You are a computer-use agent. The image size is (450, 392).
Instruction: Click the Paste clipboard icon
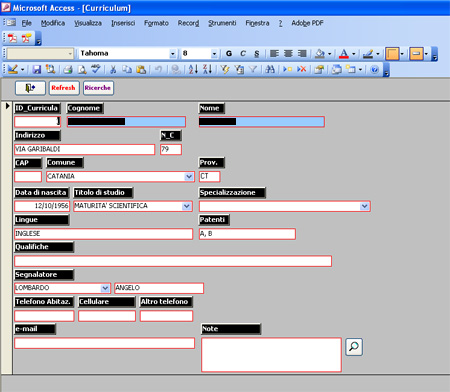coord(141,69)
